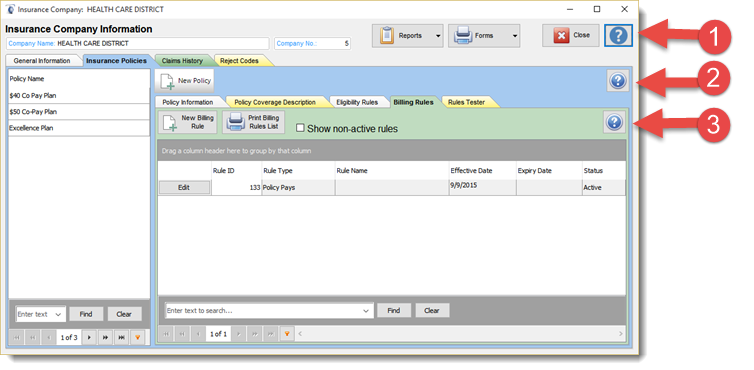754x370 pixels.
Task: Jump to last record in policy list pager
Action: [122, 338]
